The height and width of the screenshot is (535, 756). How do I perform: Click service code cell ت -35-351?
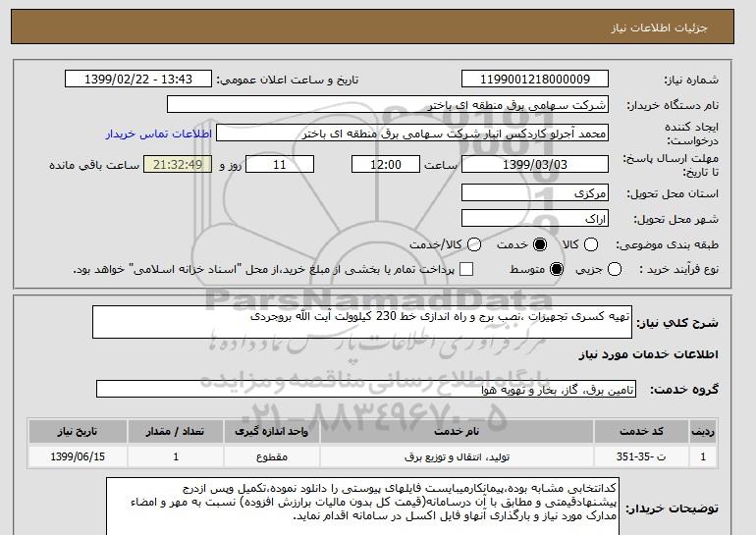click(x=641, y=456)
